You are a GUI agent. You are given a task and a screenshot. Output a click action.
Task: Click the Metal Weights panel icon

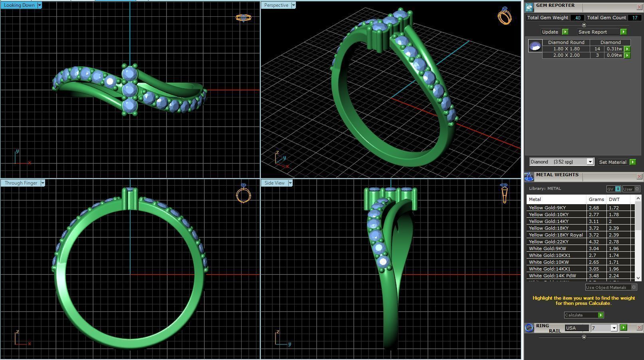tap(529, 177)
